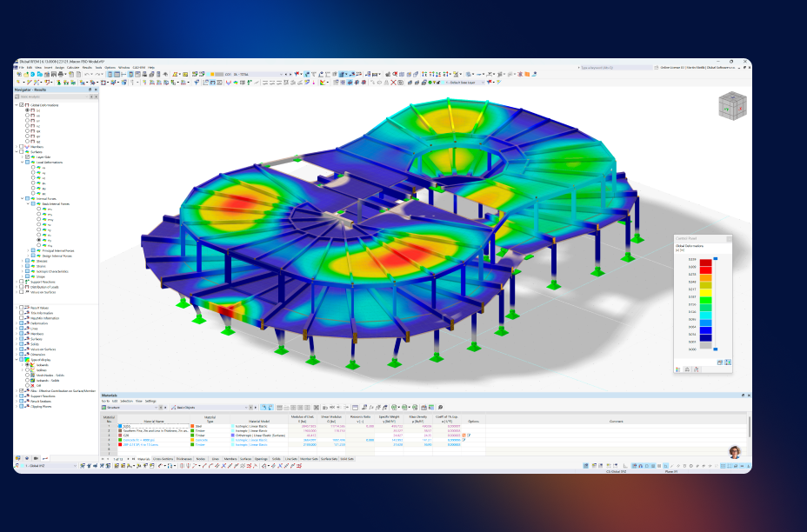Viewport: 807px width, 532px height.
Task: Collapse the Internal Forces branch in the navigator
Action: (23, 198)
